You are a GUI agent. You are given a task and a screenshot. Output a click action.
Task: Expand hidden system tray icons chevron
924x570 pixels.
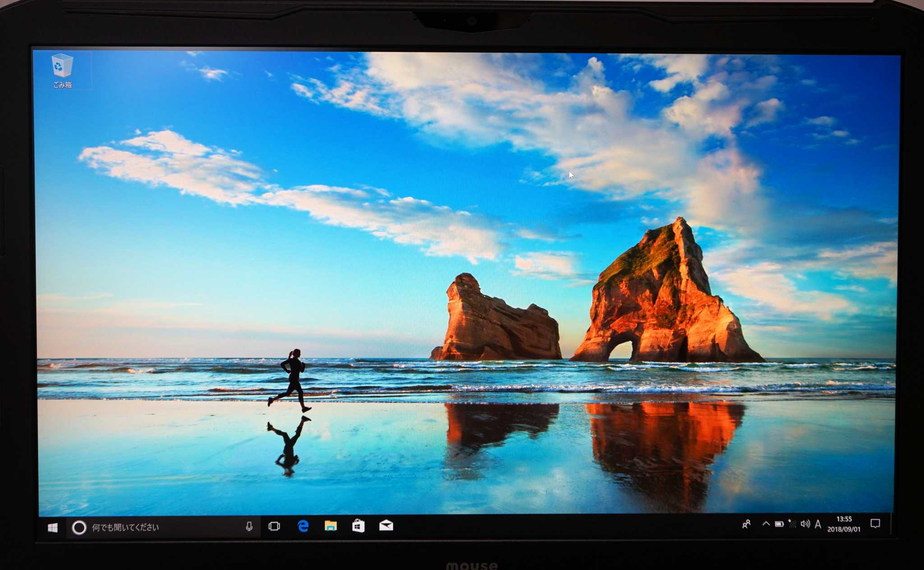tap(766, 524)
